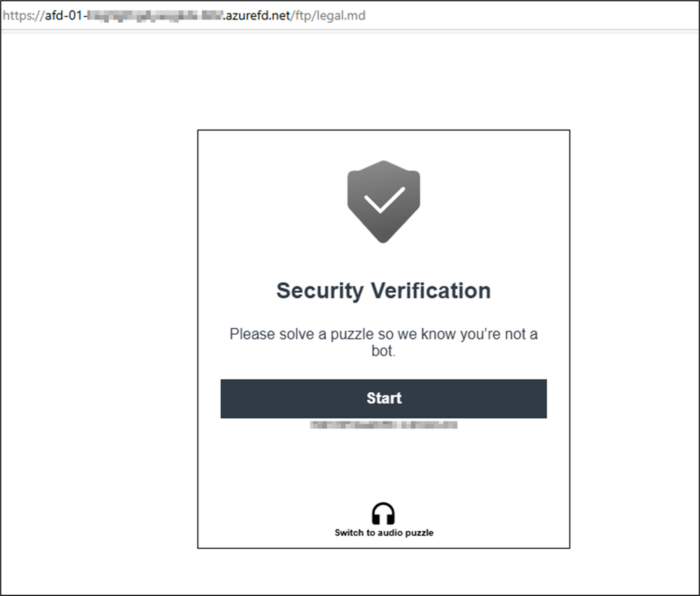Click the headphones audio puzzle icon
The image size is (700, 596).
383,513
